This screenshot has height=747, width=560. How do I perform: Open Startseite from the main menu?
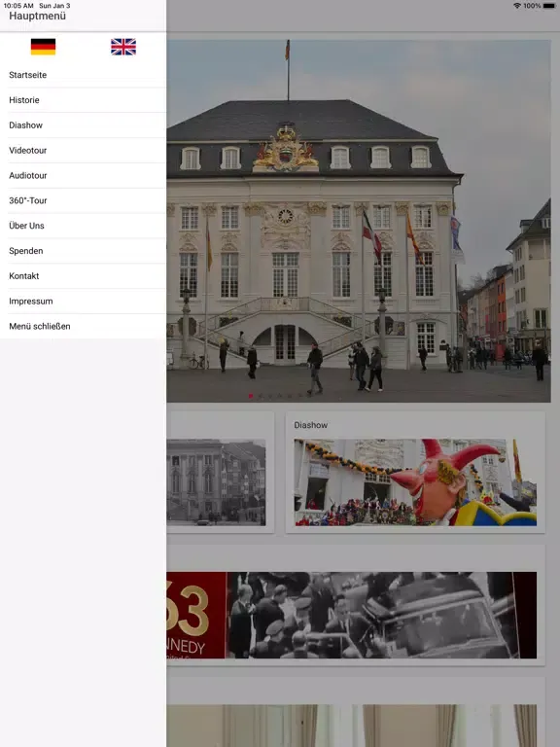pos(83,75)
